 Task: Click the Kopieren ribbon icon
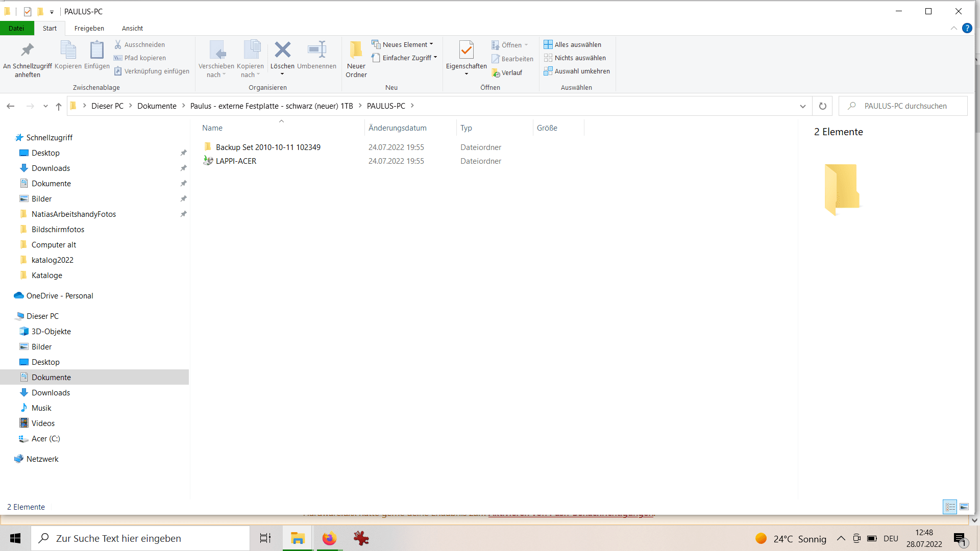click(x=68, y=50)
